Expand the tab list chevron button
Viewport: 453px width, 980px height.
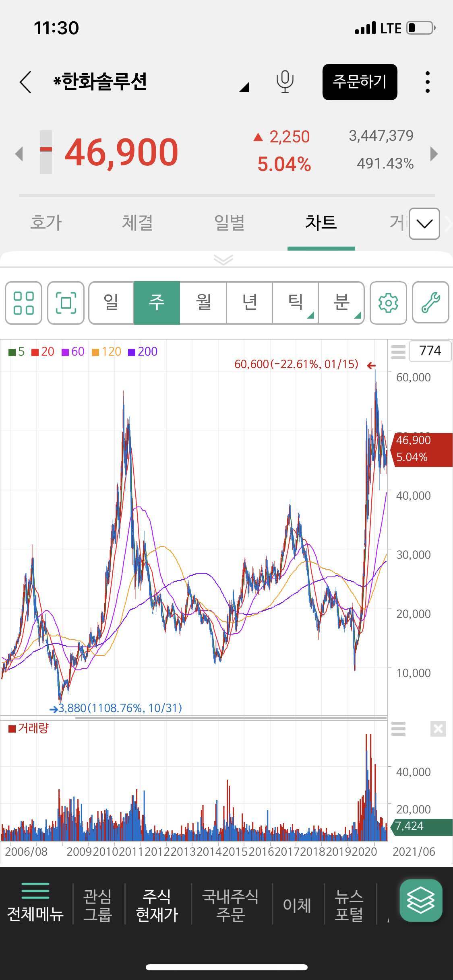(x=424, y=224)
